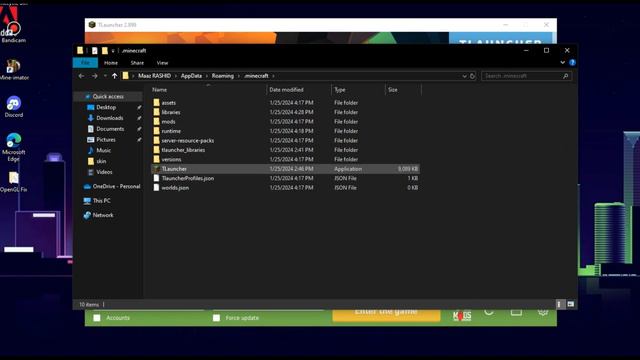The width and height of the screenshot is (640, 360).
Task: Click the properties quick access toolbar icon
Action: coord(95,51)
